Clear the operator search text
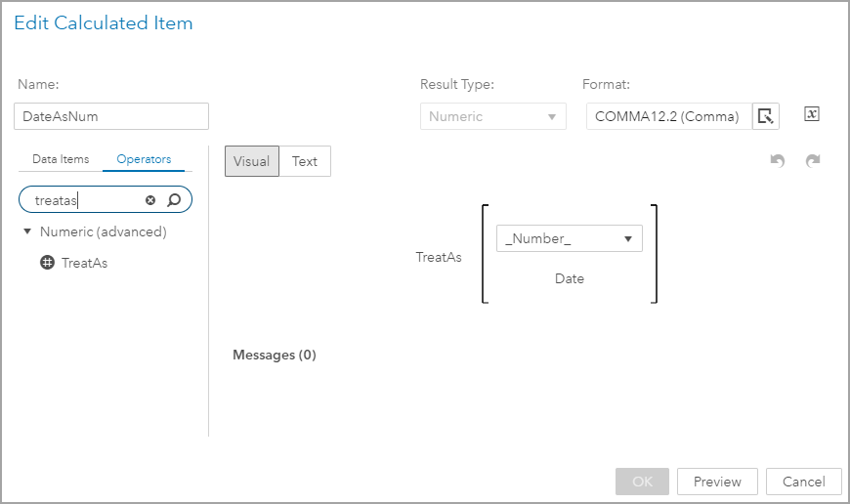The image size is (850, 504). pos(150,200)
